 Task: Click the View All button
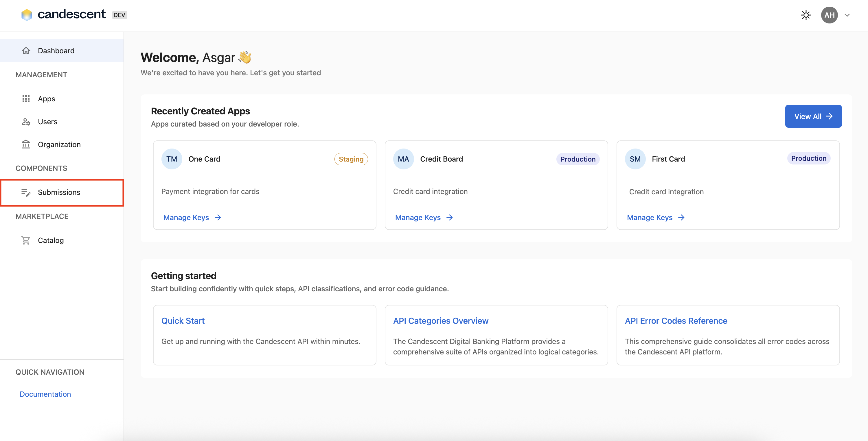coord(813,116)
